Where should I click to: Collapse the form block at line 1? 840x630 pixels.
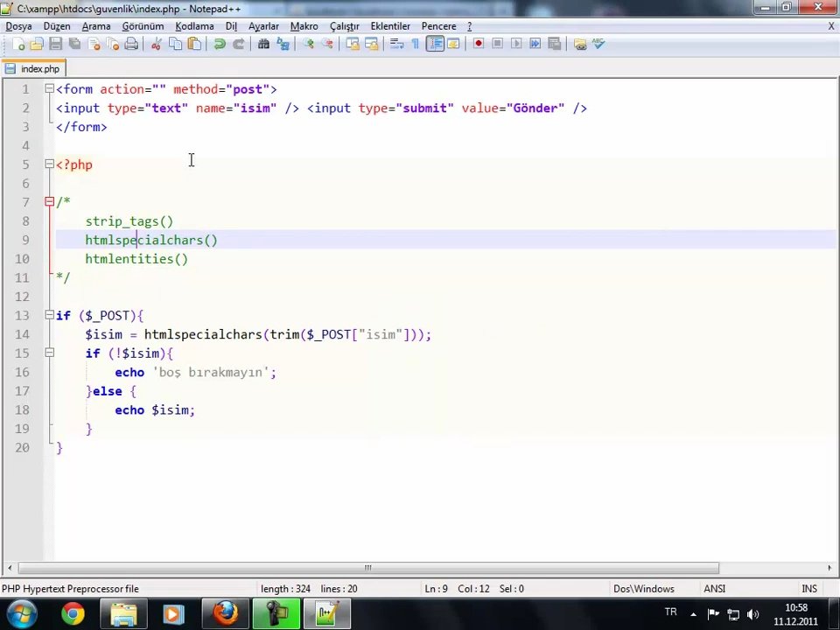[x=49, y=88]
